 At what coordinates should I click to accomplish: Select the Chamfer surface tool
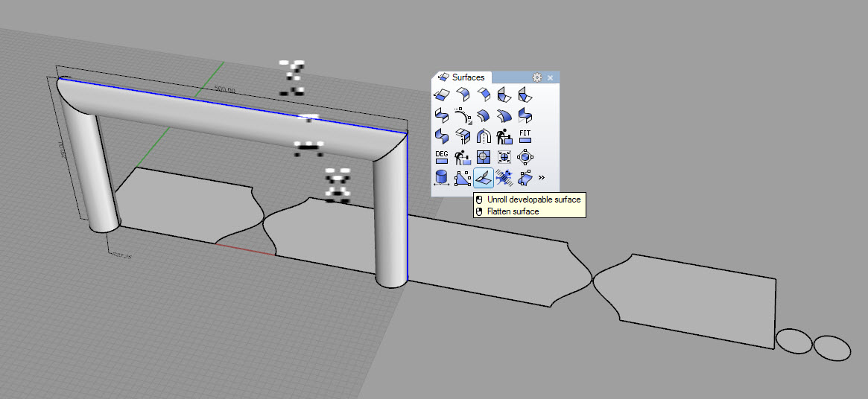tap(484, 95)
